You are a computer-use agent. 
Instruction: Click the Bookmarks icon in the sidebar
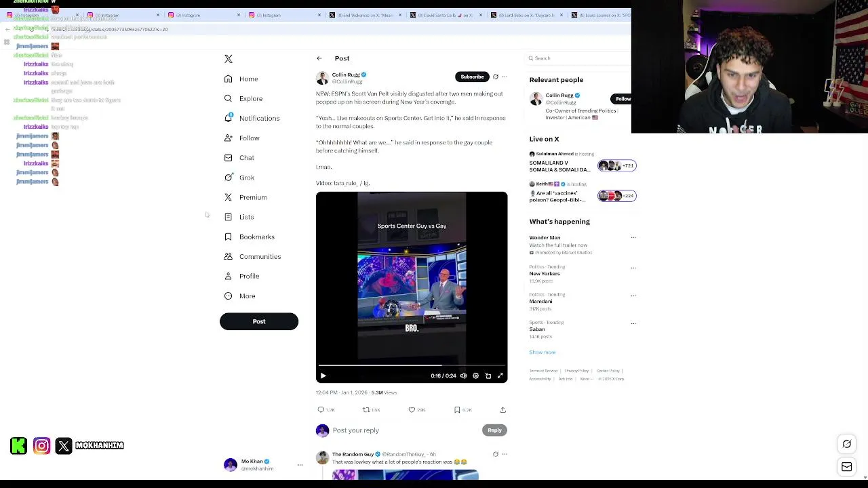click(229, 237)
